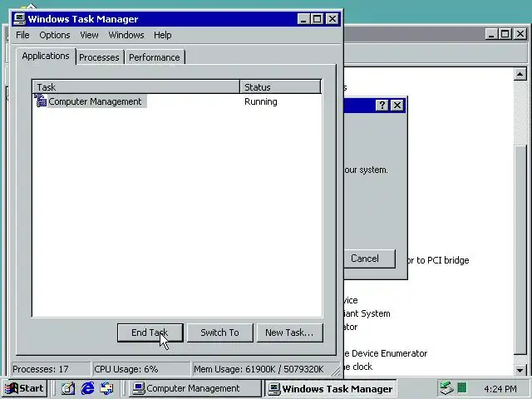Open the Help menu
The image size is (532, 399).
[x=163, y=35]
